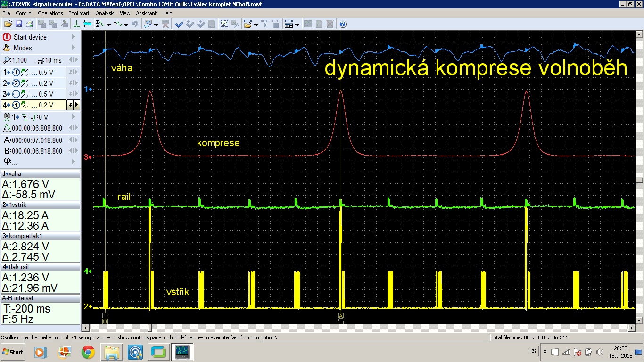Click the blue checkmark bookmark icon

179,24
